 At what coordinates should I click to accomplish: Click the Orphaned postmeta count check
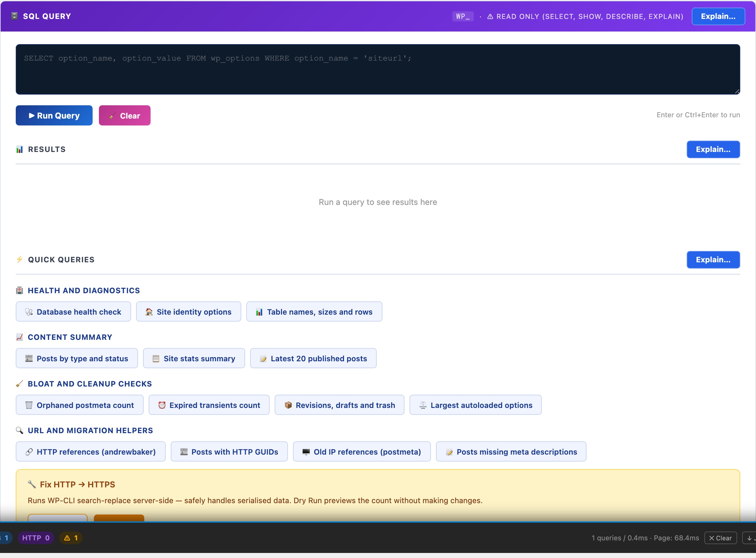tap(79, 405)
